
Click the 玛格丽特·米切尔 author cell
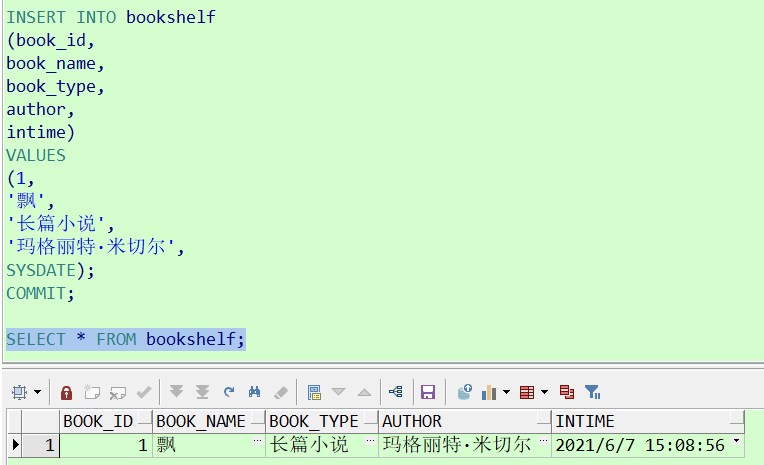coord(465,445)
